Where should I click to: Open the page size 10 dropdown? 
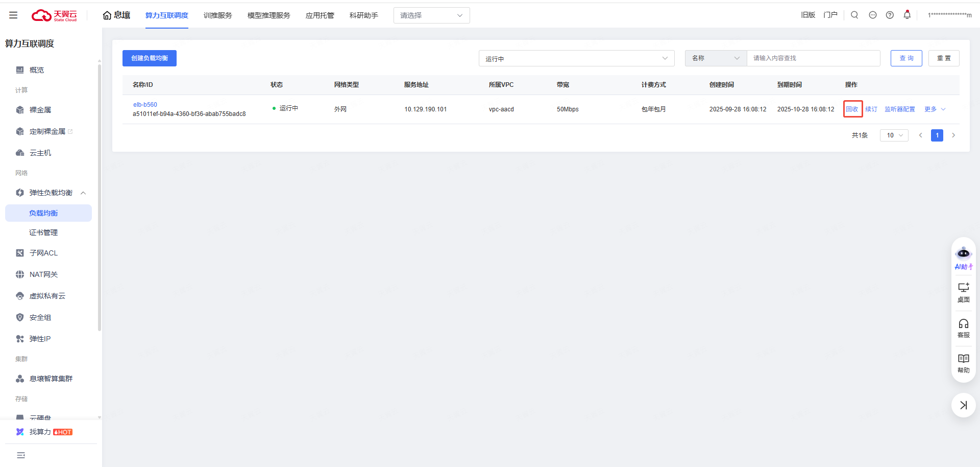894,135
